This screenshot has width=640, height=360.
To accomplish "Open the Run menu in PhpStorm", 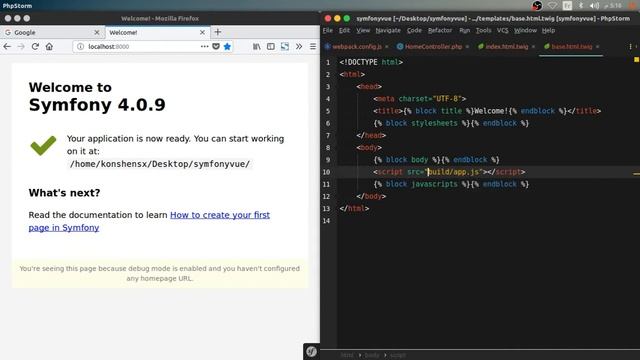I will tap(464, 31).
